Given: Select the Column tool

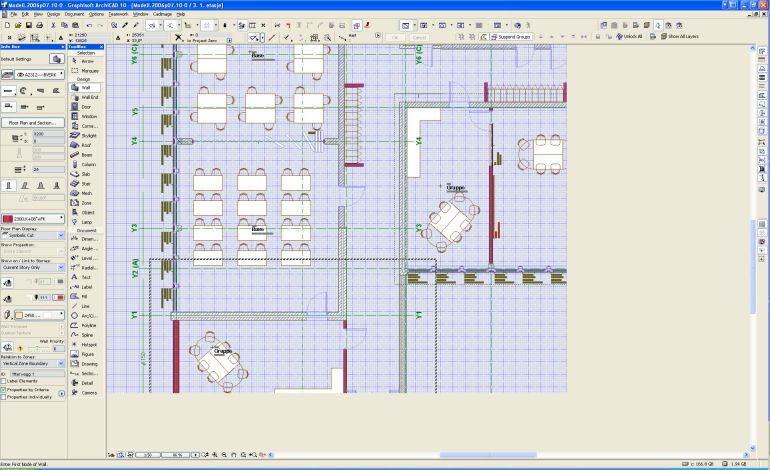Looking at the screenshot, I should (86, 165).
